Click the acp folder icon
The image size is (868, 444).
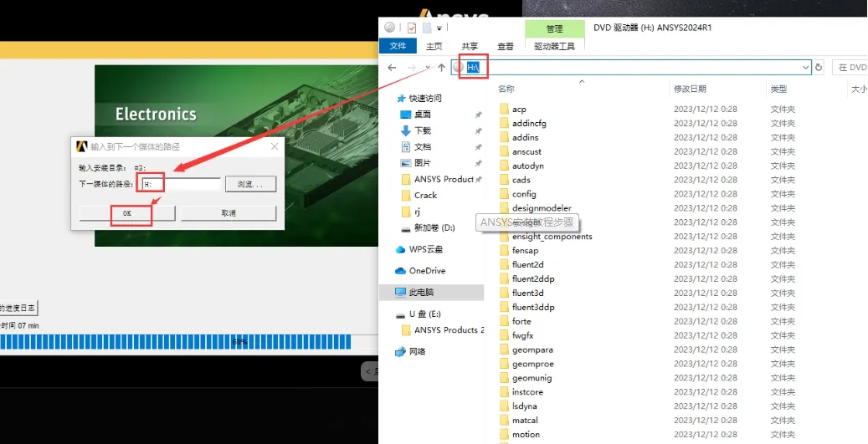pos(504,109)
